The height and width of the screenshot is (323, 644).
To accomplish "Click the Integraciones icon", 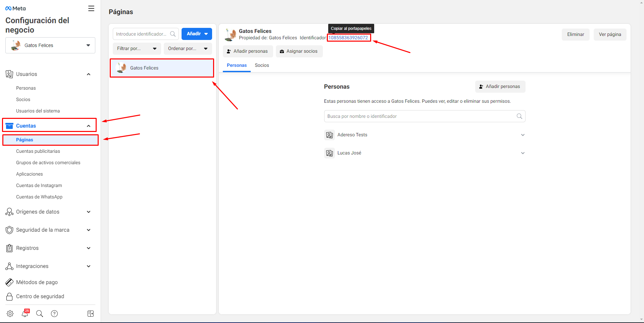I will pos(9,266).
